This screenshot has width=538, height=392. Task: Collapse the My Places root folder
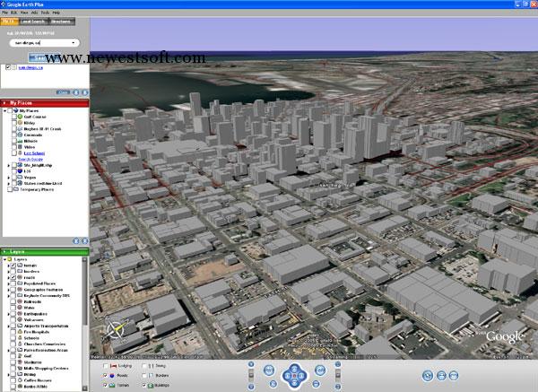(4, 111)
